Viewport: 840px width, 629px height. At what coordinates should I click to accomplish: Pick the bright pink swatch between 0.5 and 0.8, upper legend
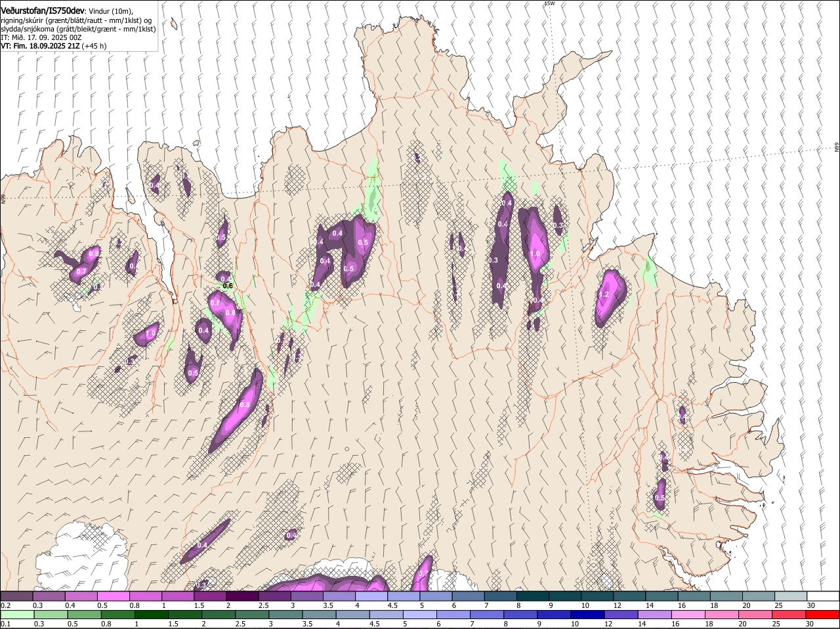tap(114, 596)
